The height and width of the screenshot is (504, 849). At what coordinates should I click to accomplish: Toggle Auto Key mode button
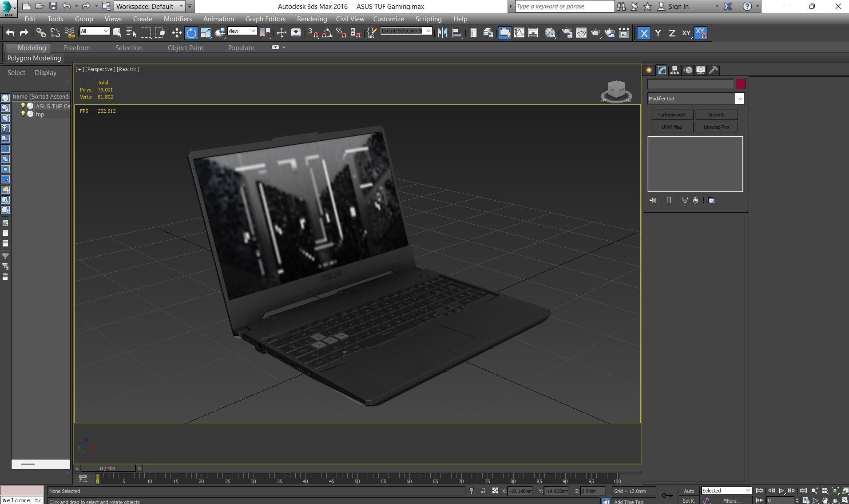click(689, 491)
